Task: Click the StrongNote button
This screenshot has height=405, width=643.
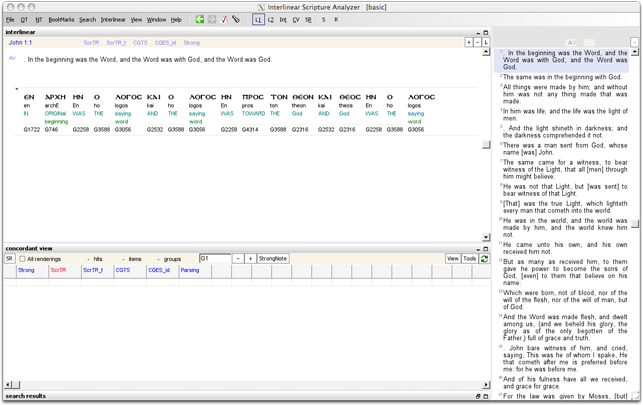Action: point(273,258)
